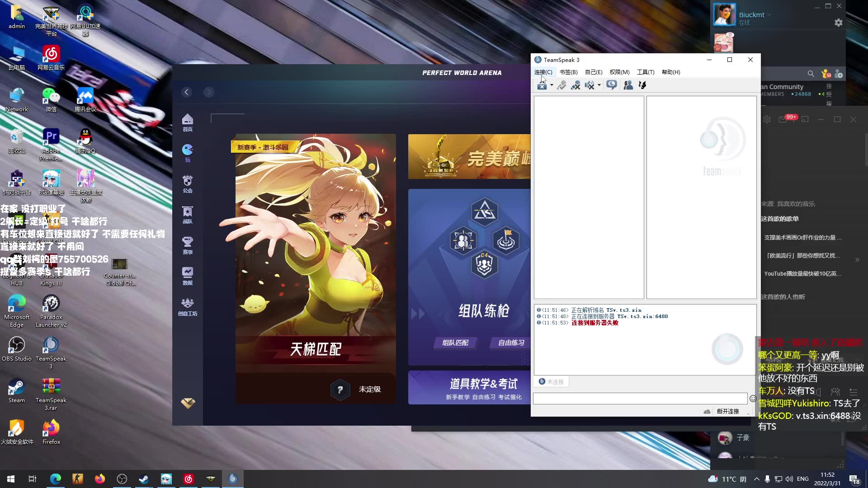Click the 组队匹配 button
The height and width of the screenshot is (488, 868).
click(x=455, y=343)
